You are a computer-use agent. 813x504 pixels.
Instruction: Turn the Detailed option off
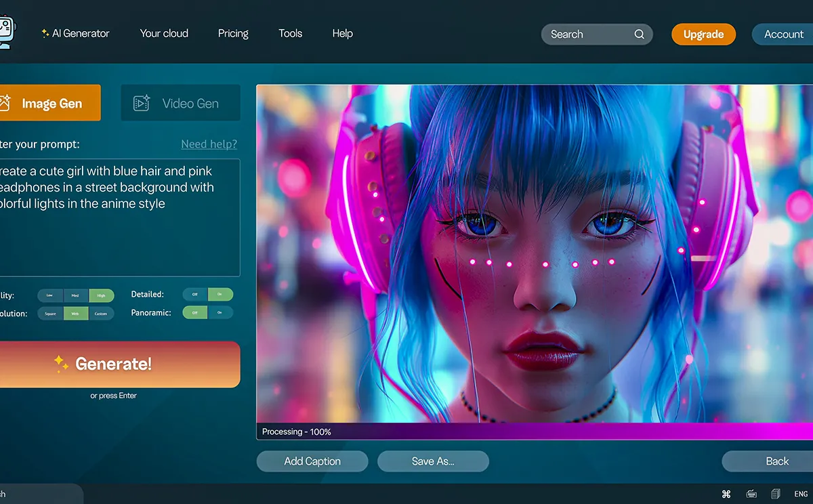click(x=195, y=295)
